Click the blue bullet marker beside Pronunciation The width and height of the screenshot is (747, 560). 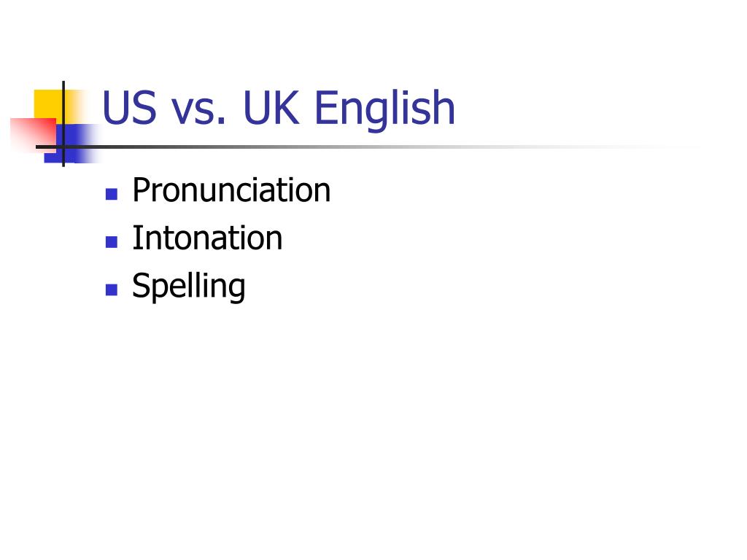tap(112, 194)
